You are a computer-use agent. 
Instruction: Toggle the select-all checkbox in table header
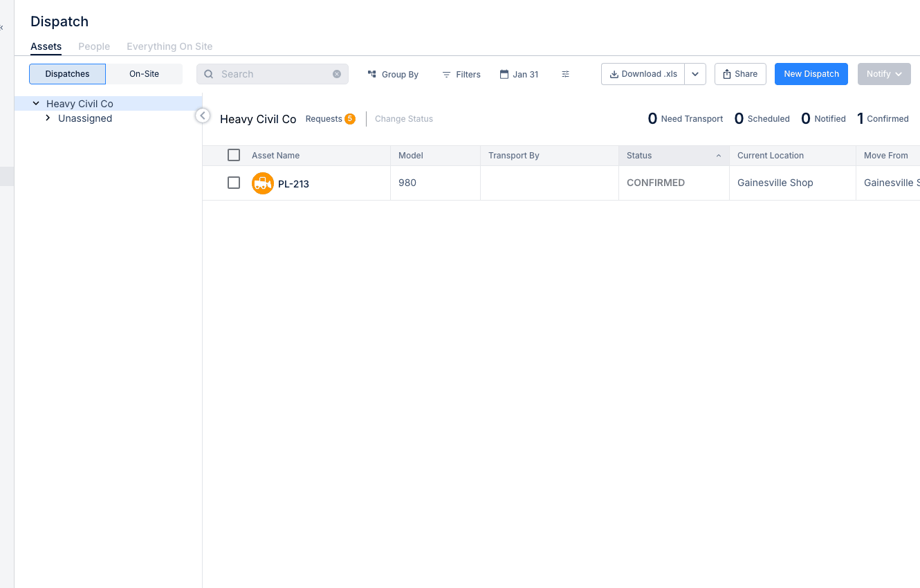[233, 155]
